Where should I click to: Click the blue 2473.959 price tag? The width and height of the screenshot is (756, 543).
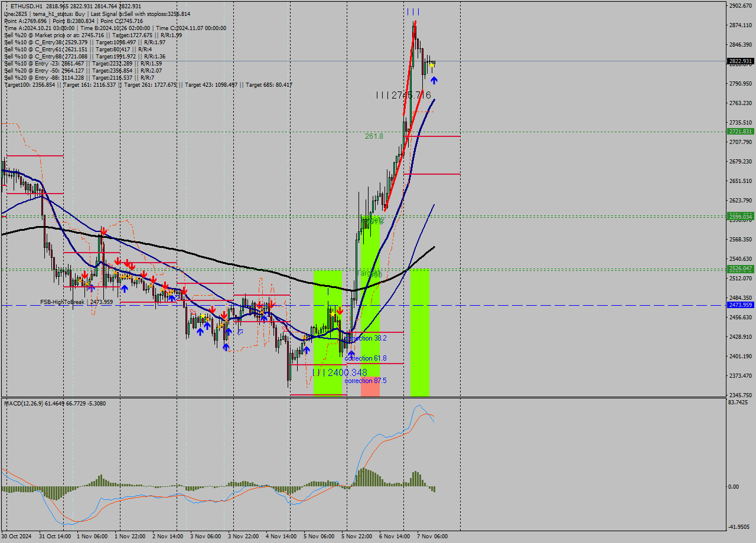741,305
